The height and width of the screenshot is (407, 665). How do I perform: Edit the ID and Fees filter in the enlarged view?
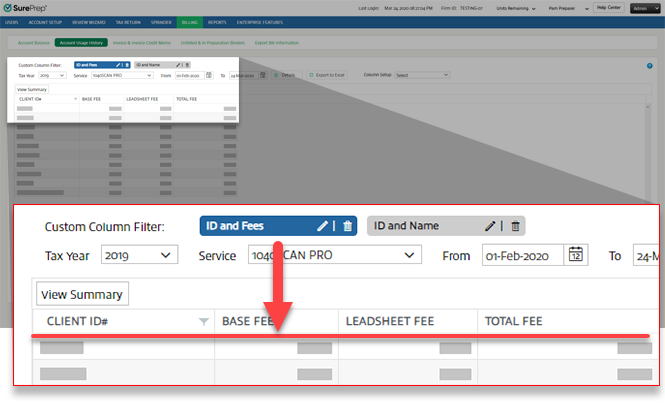click(322, 226)
